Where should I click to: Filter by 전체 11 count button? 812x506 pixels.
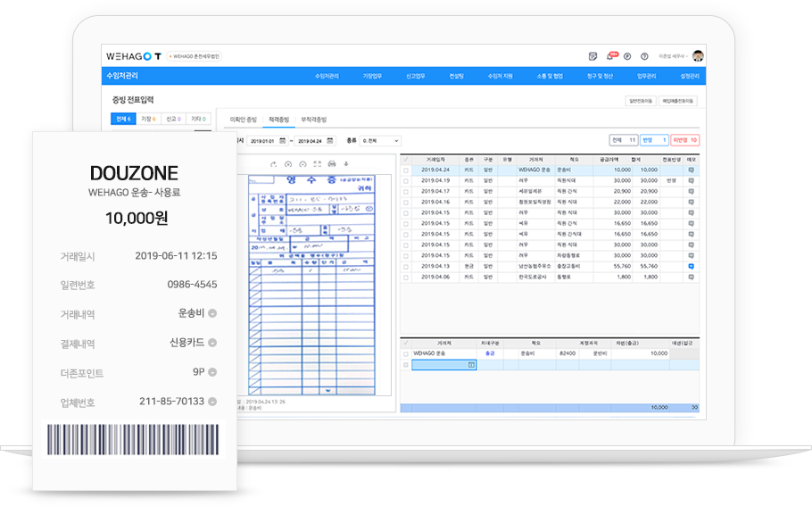(624, 140)
